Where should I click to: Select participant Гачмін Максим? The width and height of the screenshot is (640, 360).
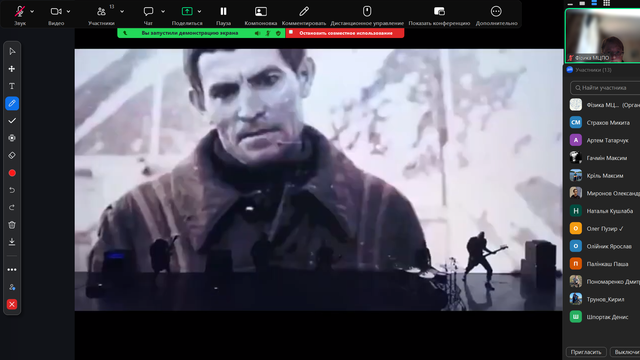(604, 158)
